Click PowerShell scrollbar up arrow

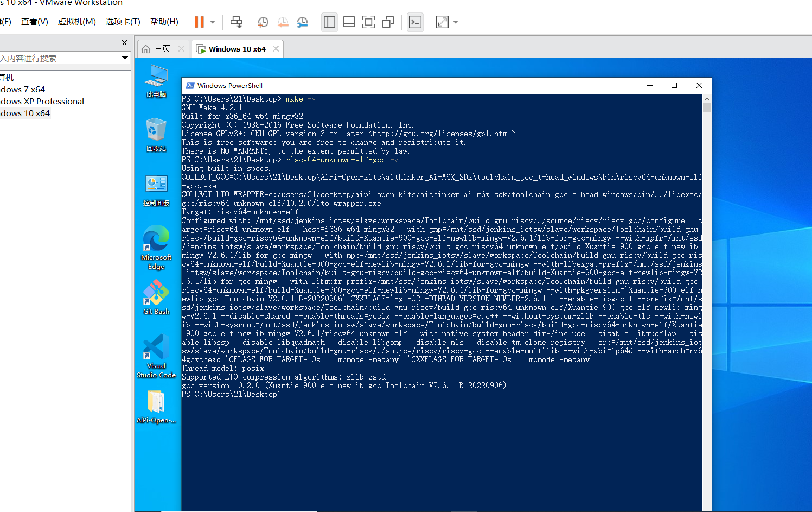707,99
